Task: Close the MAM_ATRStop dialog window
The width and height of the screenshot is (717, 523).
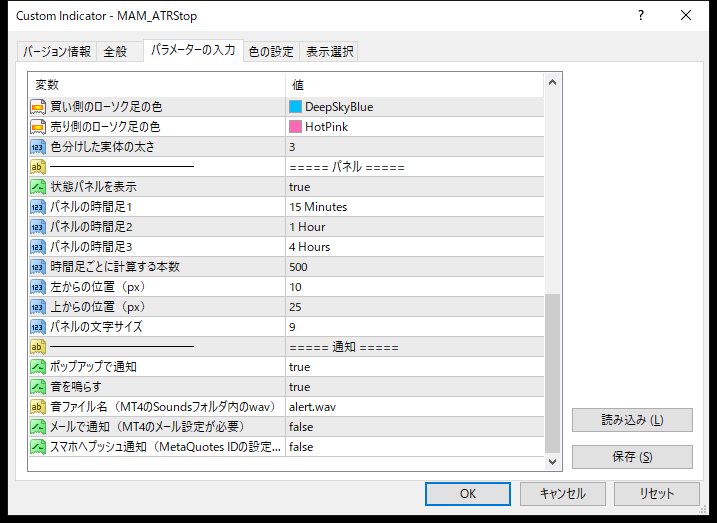Action: click(685, 16)
